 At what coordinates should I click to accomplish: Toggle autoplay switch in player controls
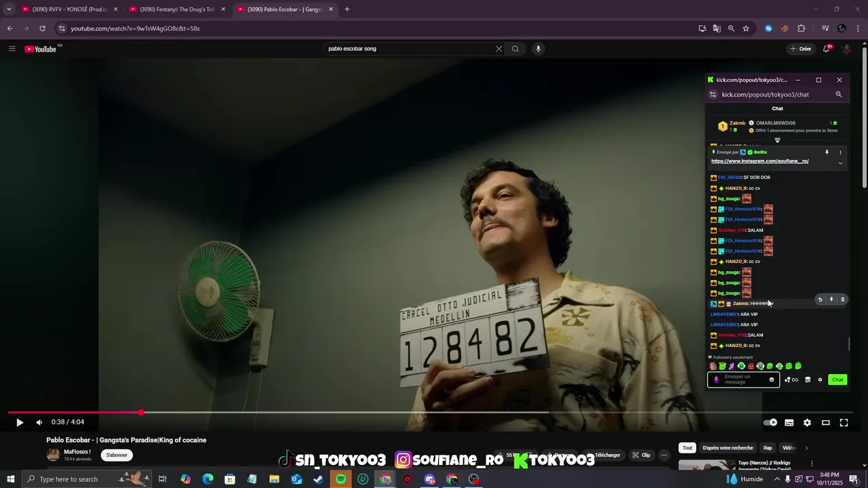coord(770,422)
